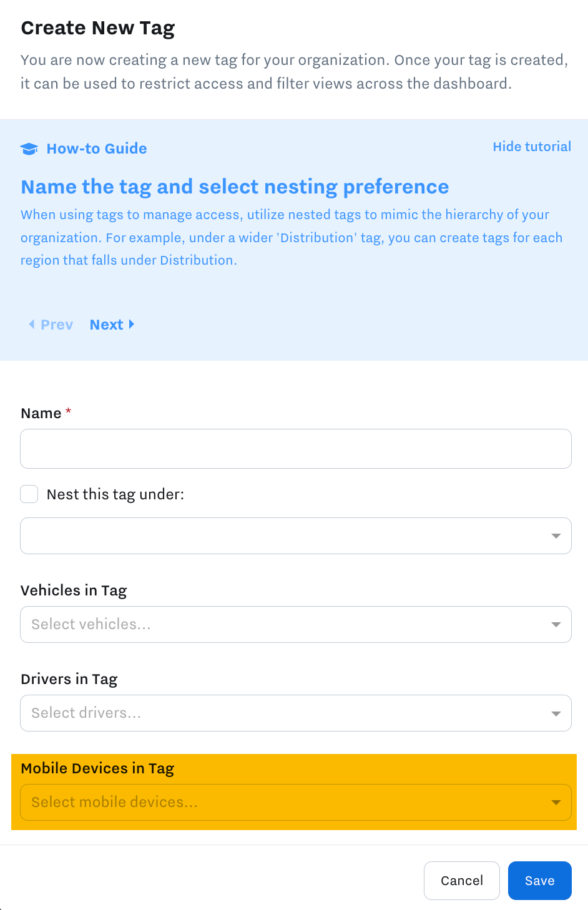Image resolution: width=588 pixels, height=910 pixels.
Task: Save the new tag
Action: (539, 880)
